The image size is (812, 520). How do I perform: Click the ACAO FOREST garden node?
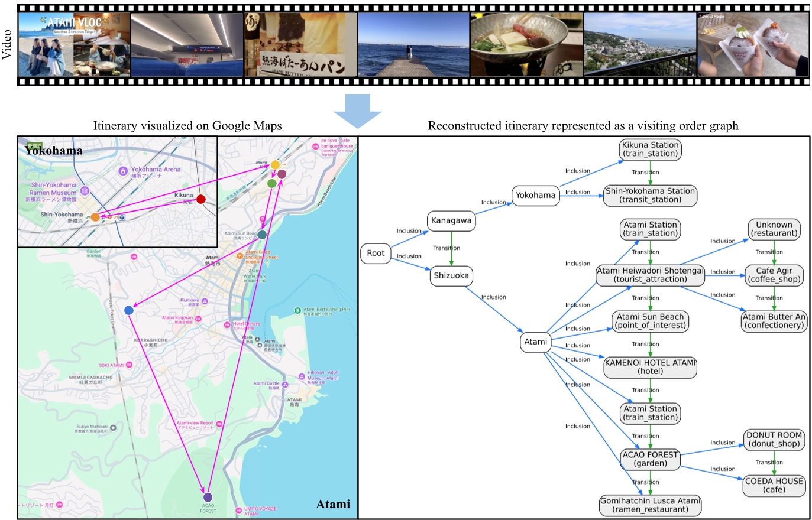[x=650, y=460]
